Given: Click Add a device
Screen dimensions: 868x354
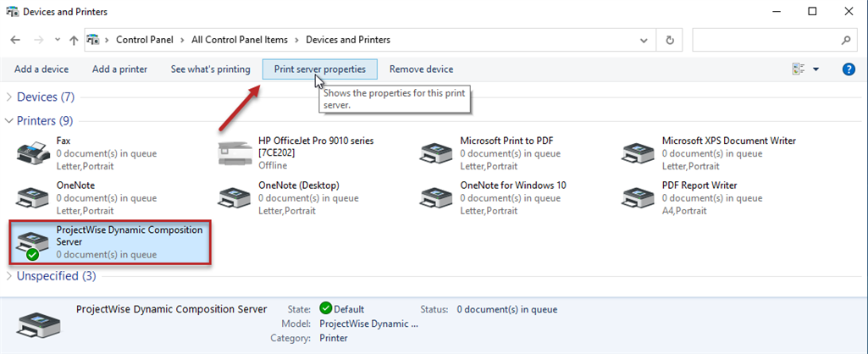Looking at the screenshot, I should (41, 69).
